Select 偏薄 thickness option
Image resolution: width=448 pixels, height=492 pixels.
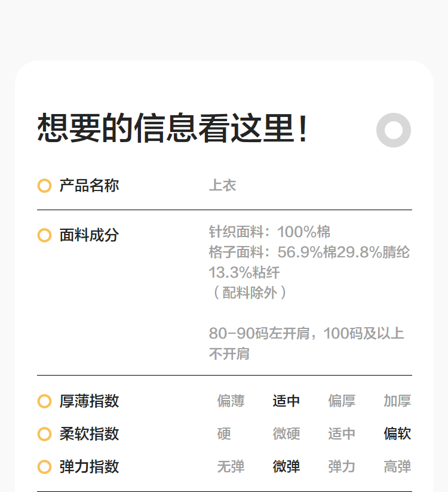(231, 401)
